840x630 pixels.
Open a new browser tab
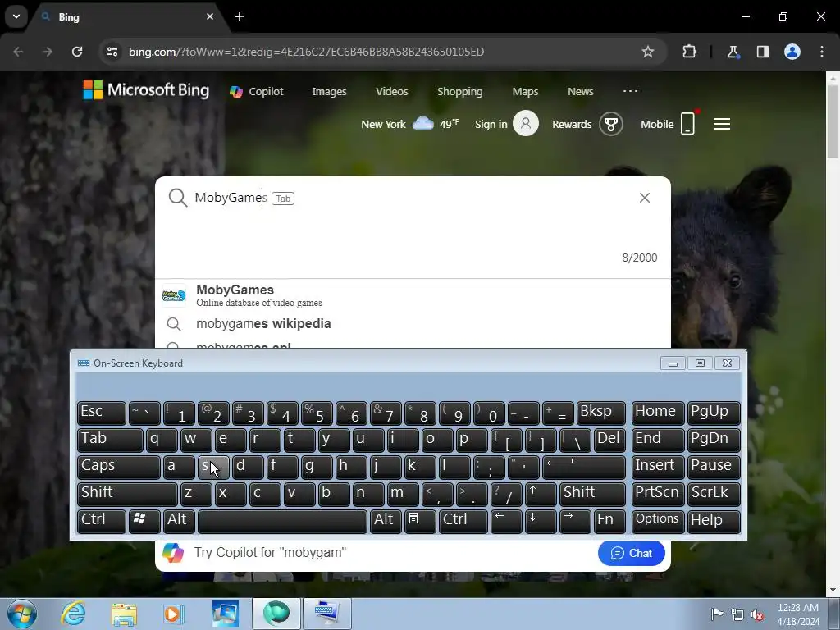pos(240,16)
